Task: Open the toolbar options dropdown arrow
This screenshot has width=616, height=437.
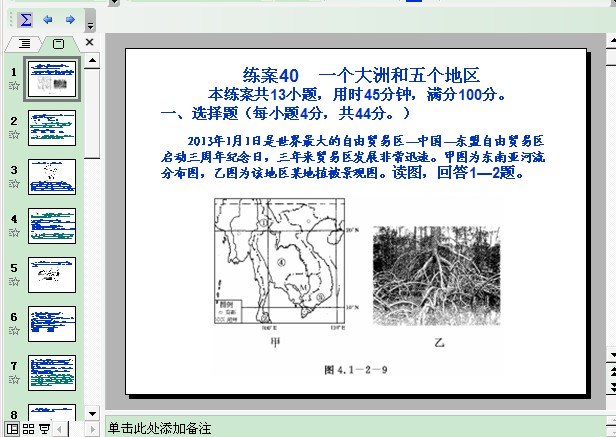Action: coord(90,24)
